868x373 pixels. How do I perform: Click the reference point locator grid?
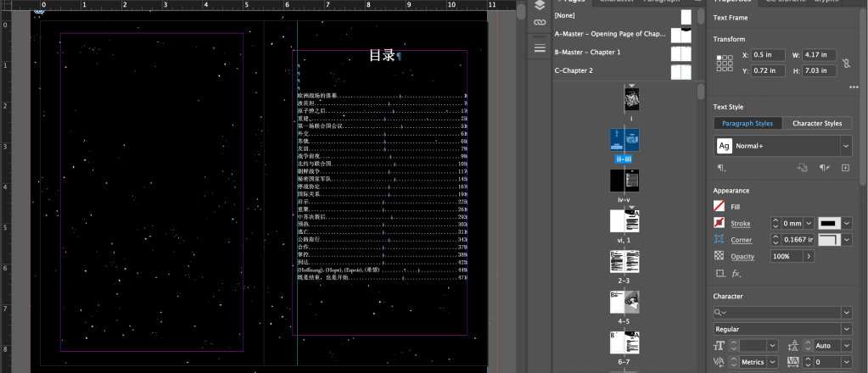(x=724, y=63)
